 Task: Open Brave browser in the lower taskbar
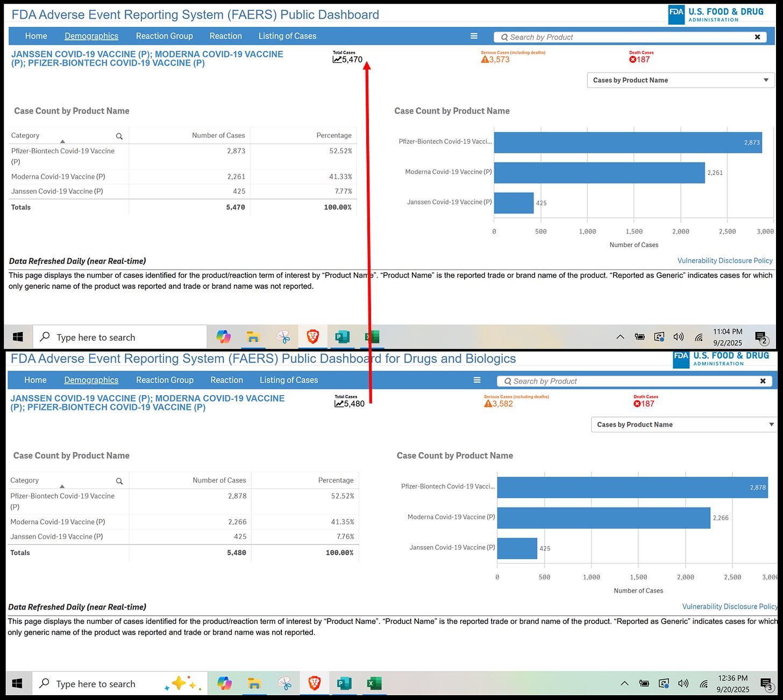click(315, 683)
